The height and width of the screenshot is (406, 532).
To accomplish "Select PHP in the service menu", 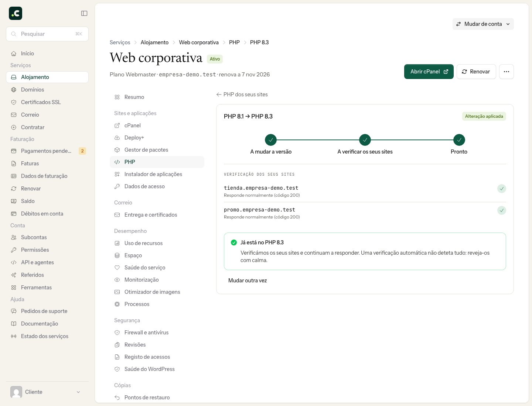I will [157, 162].
